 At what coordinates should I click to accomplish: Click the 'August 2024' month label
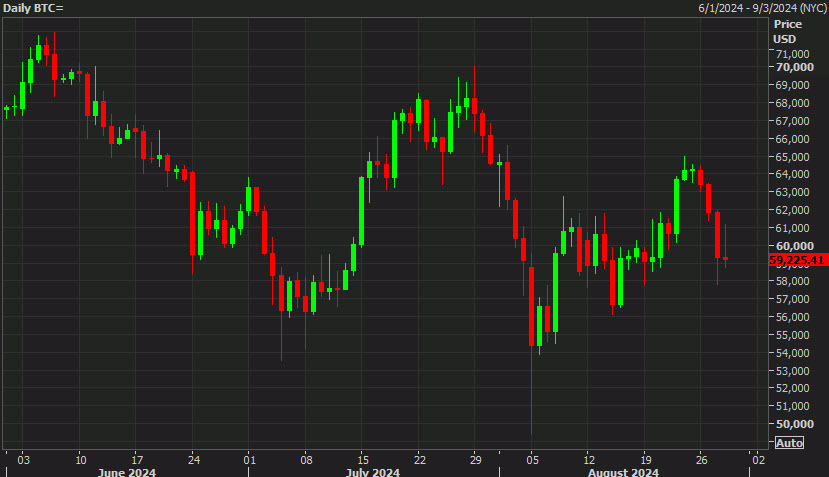coord(623,472)
